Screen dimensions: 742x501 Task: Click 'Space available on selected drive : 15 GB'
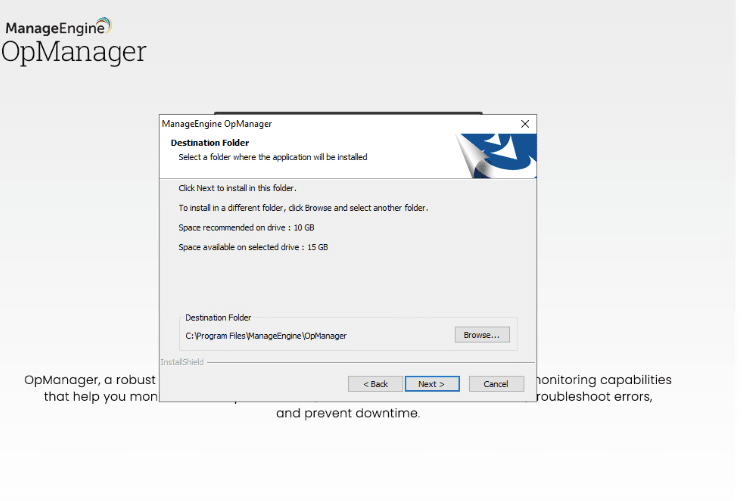[x=253, y=247]
